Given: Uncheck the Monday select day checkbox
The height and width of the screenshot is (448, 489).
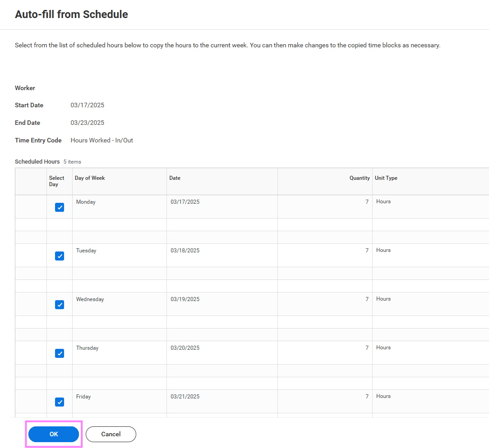Looking at the screenshot, I should point(60,207).
